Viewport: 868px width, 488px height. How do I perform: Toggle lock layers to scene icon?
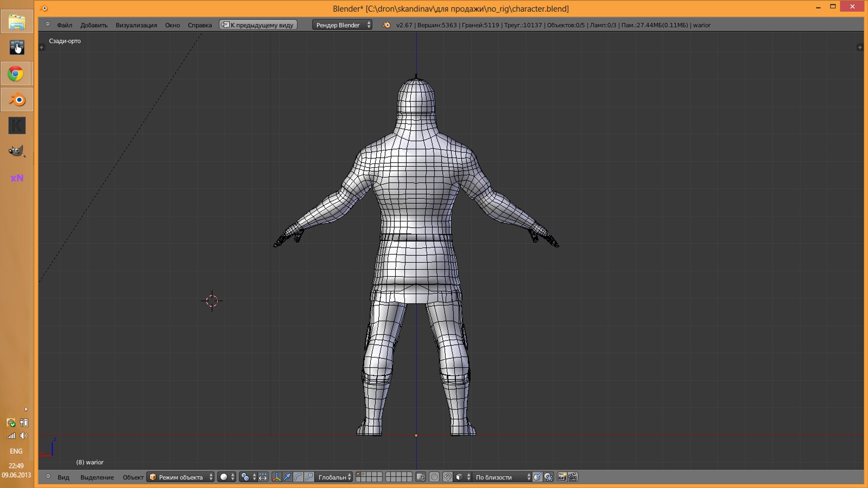420,477
